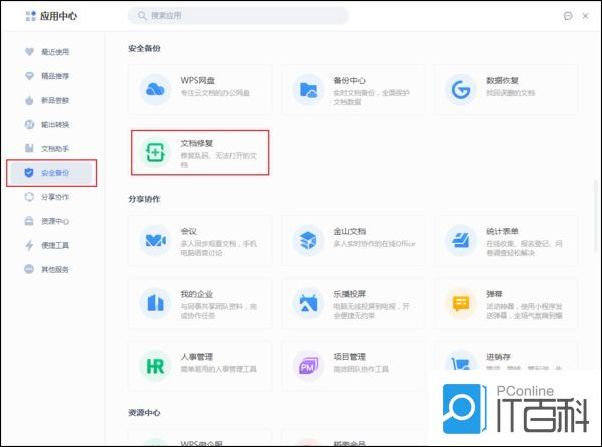The height and width of the screenshot is (447, 602).
Task: Start the 会议 video camera icon
Action: pyautogui.click(x=155, y=240)
